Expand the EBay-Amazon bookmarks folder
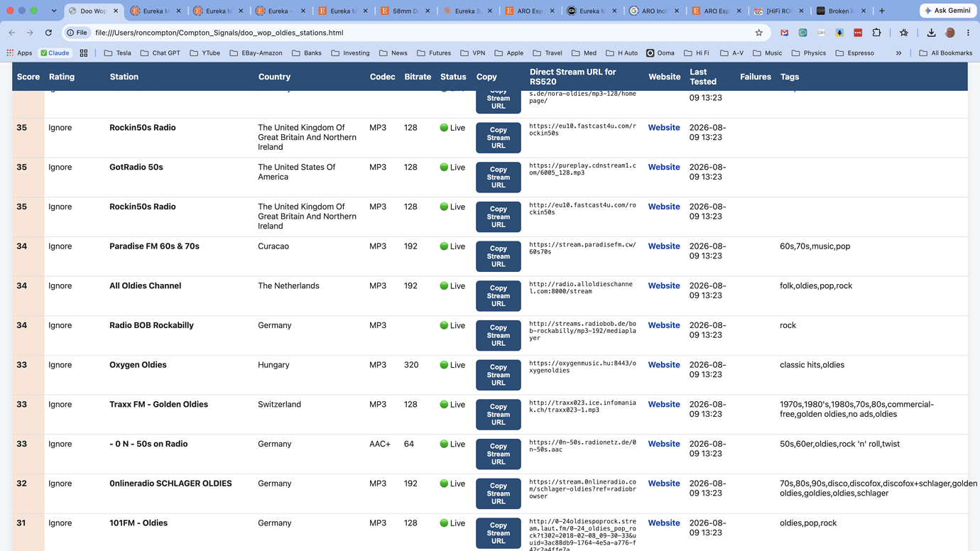Screen dimensions: 980x551 coord(256,53)
